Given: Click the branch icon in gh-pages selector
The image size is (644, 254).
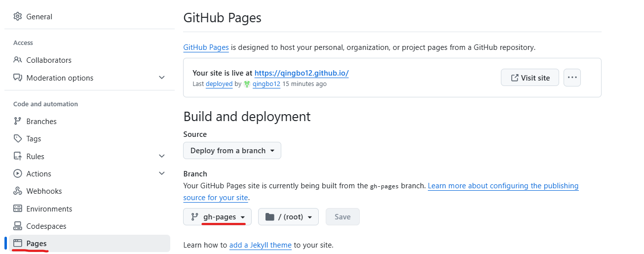Looking at the screenshot, I should (x=194, y=217).
